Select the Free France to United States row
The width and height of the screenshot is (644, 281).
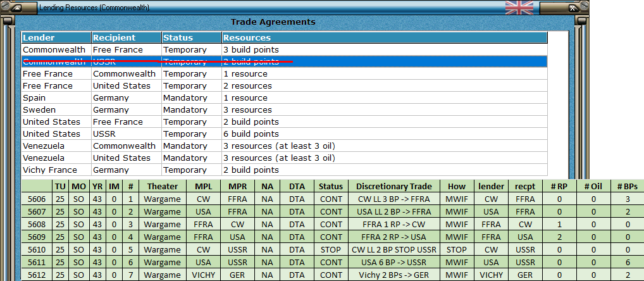click(285, 86)
